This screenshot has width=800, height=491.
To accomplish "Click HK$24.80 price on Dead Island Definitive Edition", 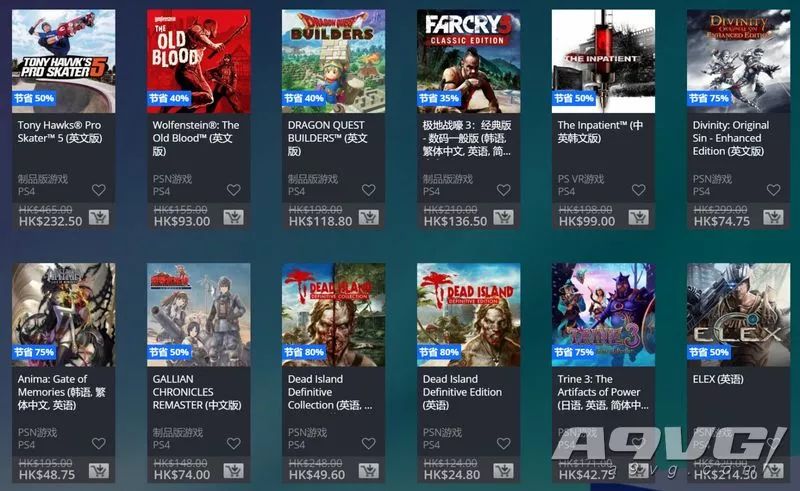I will point(452,475).
